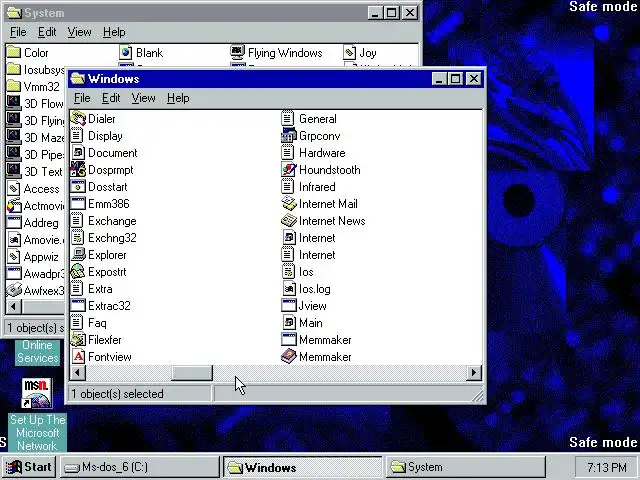Click the Vmm32 folder icon
Image resolution: width=640 pixels, height=480 pixels.
(14, 86)
